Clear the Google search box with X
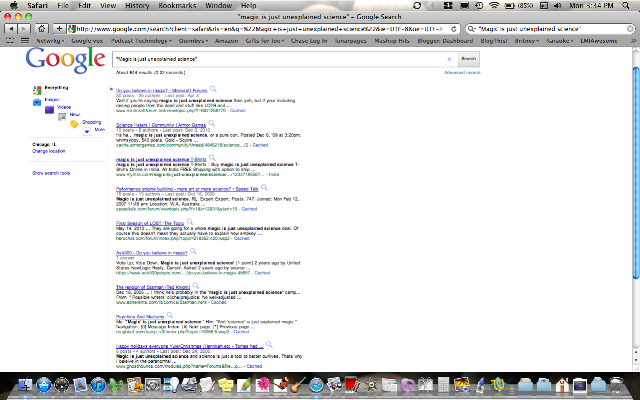Image resolution: width=640 pixels, height=400 pixels. click(449, 59)
